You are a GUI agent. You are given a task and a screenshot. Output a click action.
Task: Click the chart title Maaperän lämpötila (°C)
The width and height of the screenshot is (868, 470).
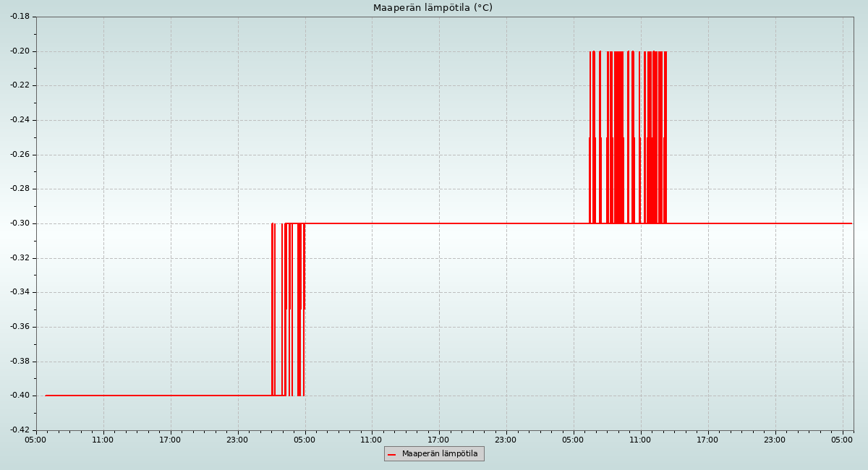click(433, 8)
